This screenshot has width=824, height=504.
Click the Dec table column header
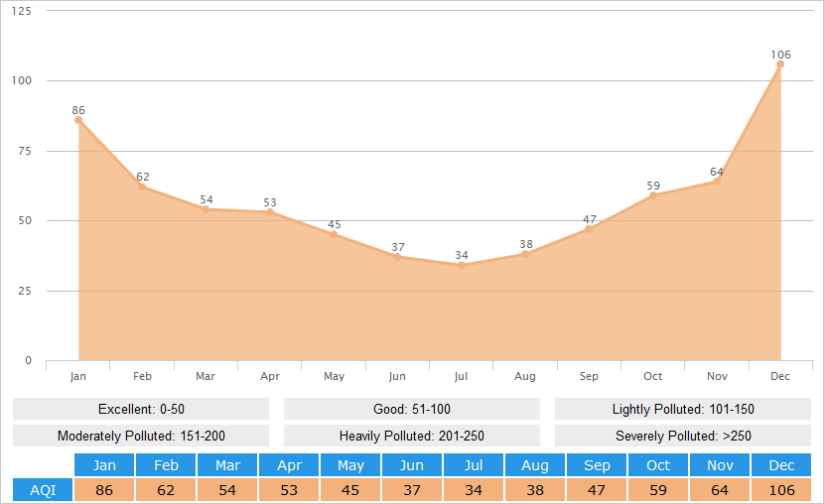tap(781, 465)
